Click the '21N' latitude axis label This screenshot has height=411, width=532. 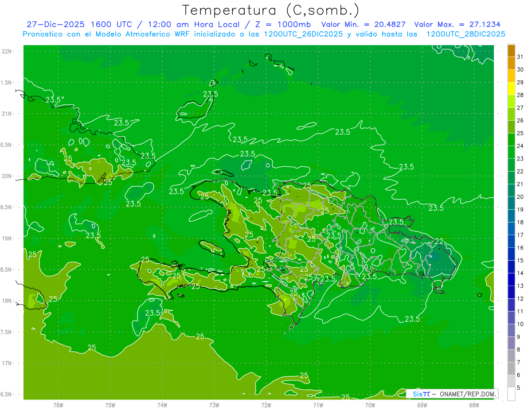[6, 114]
